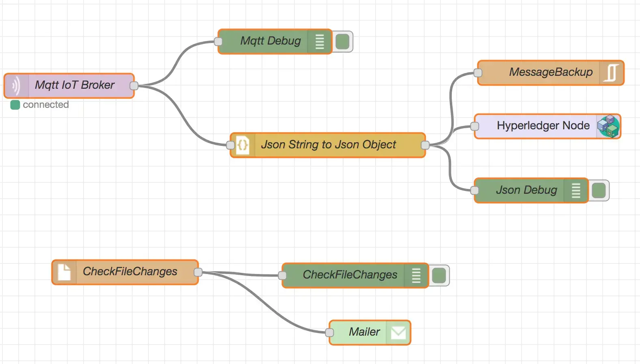Toggle the Json Debug output button
The width and height of the screenshot is (640, 364).
599,191
